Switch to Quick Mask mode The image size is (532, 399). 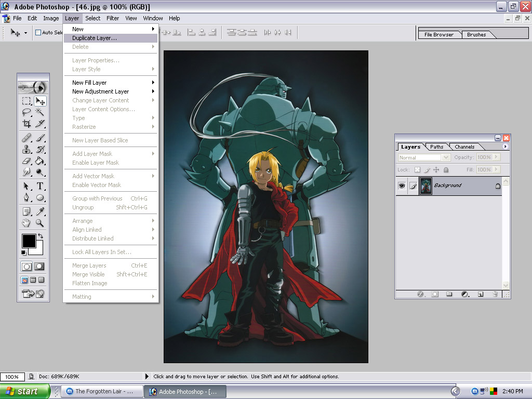tap(39, 267)
